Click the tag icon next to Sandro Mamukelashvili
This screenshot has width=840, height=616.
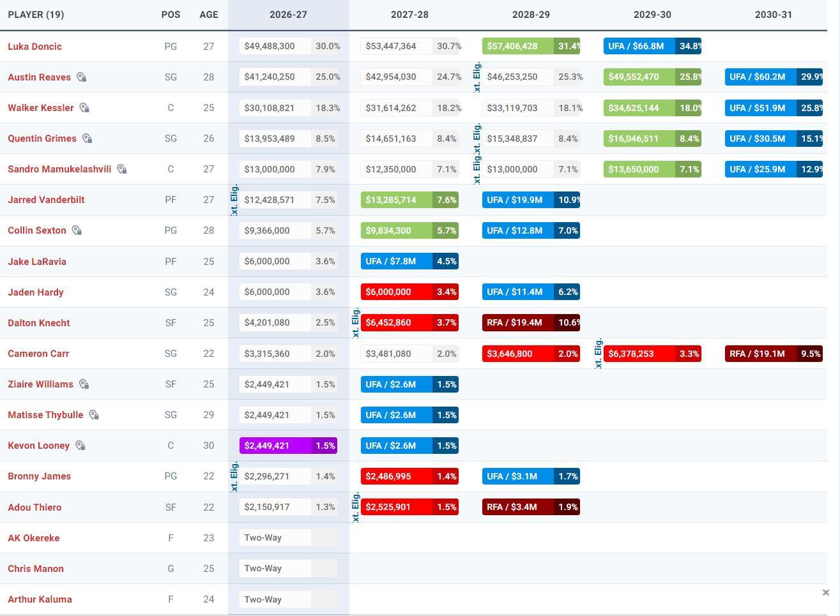pyautogui.click(x=121, y=169)
